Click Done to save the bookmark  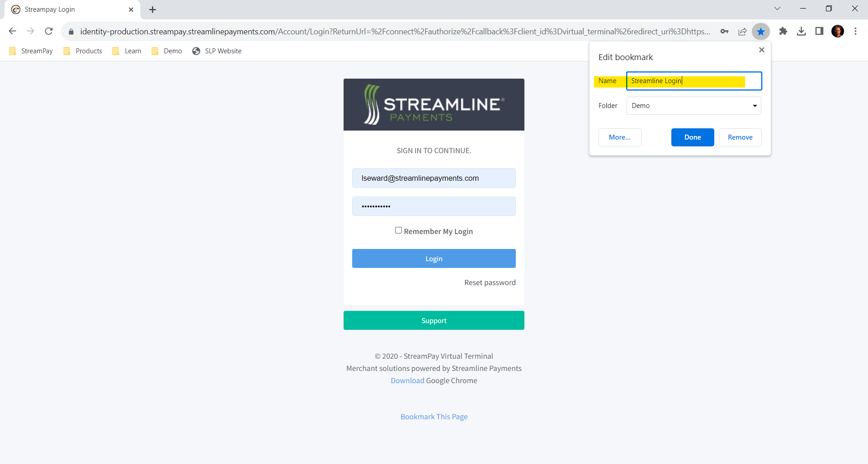coord(693,137)
